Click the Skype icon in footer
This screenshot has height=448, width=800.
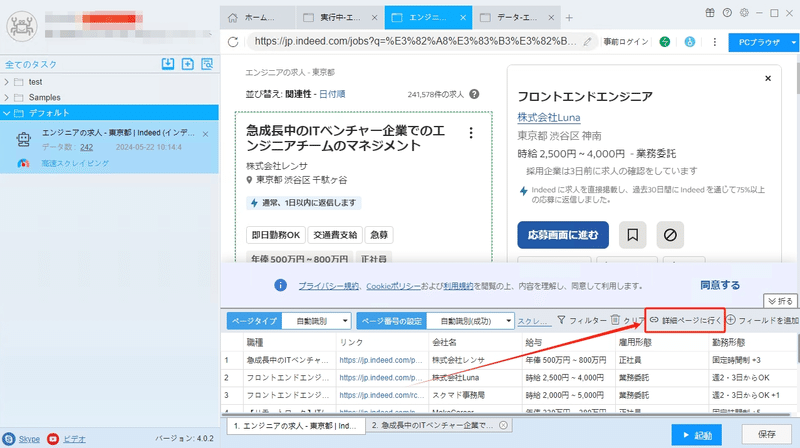[x=9, y=439]
